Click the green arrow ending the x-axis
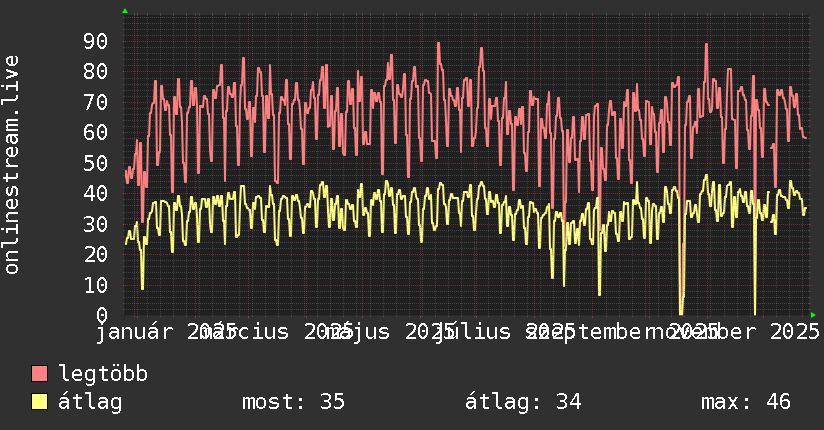824x430 pixels. point(813,315)
